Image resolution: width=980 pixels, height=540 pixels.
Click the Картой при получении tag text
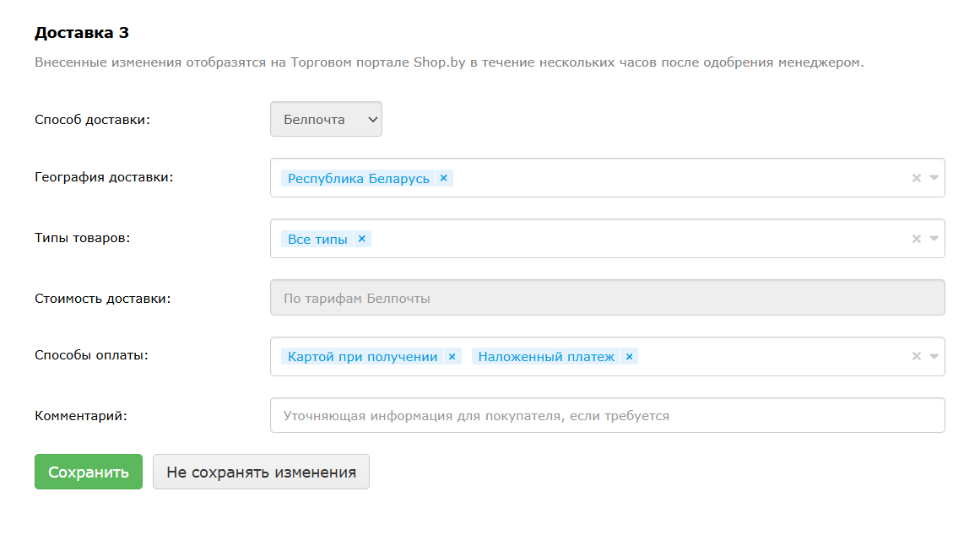click(362, 357)
